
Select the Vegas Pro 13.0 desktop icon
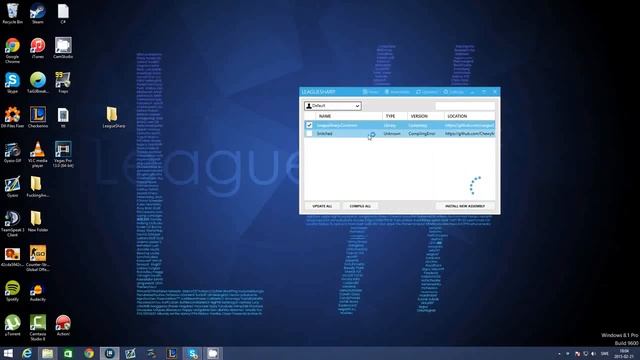(63, 154)
